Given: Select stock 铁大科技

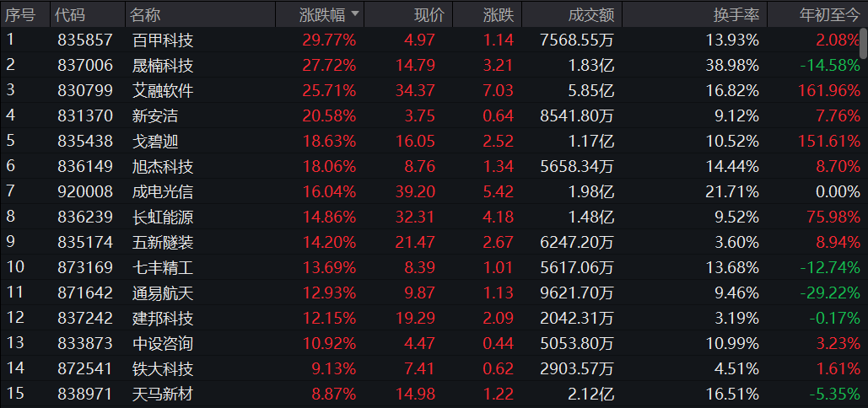Looking at the screenshot, I should point(163,368).
